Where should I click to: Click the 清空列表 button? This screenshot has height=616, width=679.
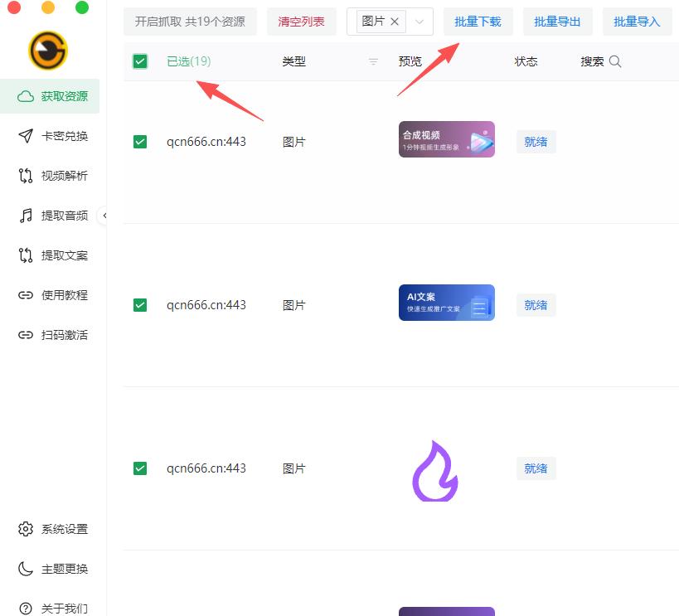pyautogui.click(x=301, y=22)
